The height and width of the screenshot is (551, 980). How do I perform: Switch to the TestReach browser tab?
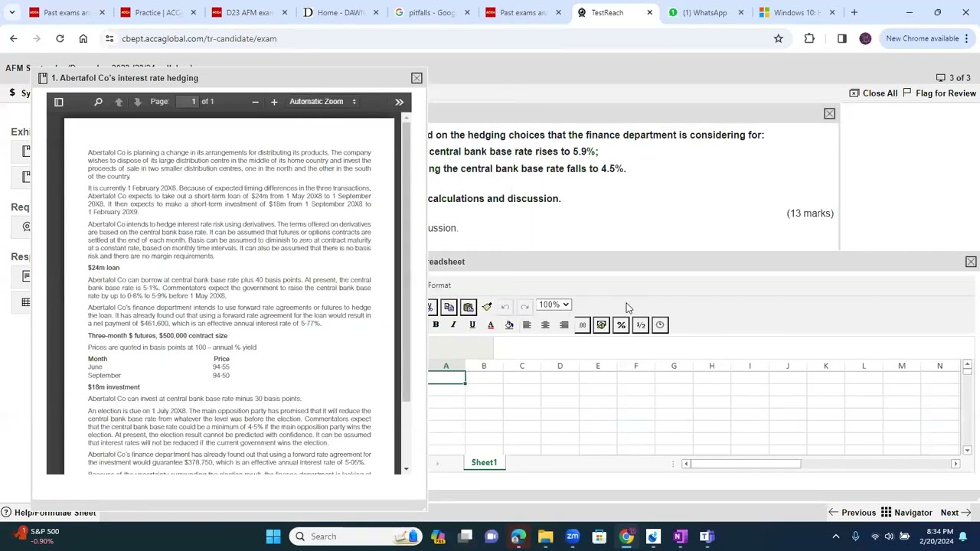tap(614, 12)
